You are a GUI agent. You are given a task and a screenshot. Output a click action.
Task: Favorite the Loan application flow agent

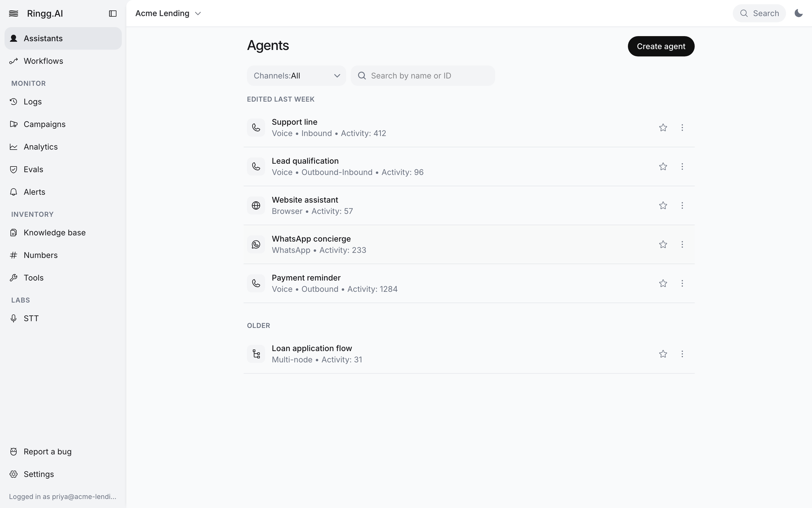(663, 354)
